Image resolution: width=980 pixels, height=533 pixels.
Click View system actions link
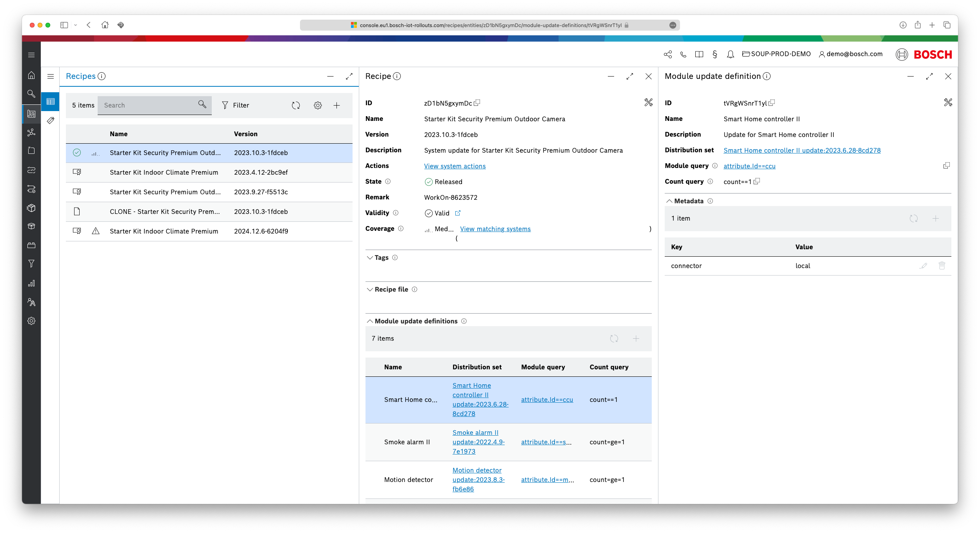tap(455, 166)
